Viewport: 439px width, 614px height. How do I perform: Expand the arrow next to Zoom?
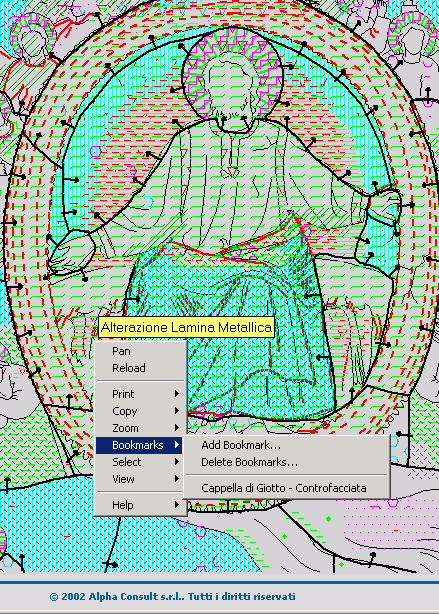coord(177,428)
